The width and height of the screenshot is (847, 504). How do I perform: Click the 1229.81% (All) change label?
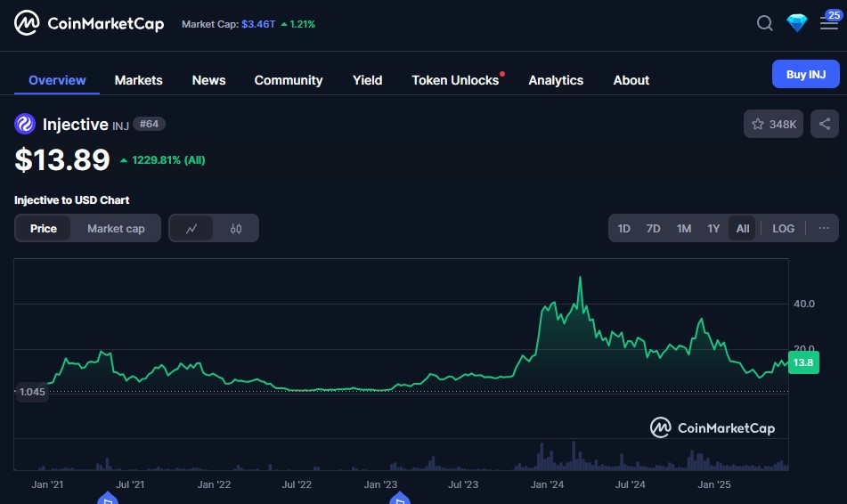pos(168,160)
